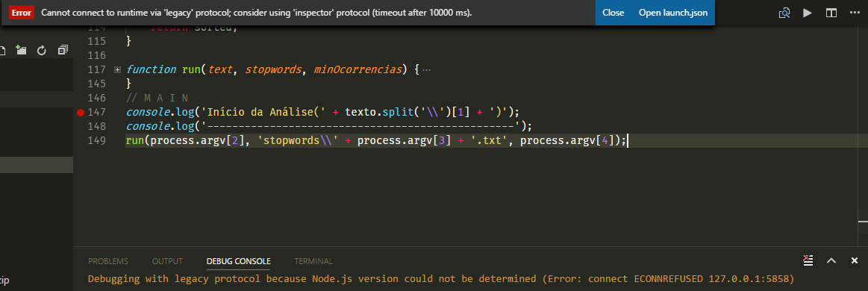The height and width of the screenshot is (291, 868).
Task: Close the bottom panel
Action: pos(854,260)
